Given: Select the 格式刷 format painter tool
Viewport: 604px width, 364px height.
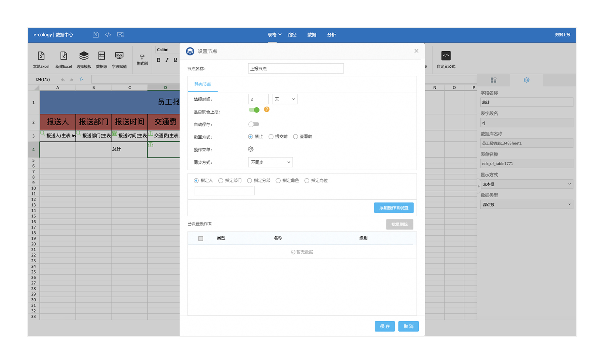Looking at the screenshot, I should 142,57.
